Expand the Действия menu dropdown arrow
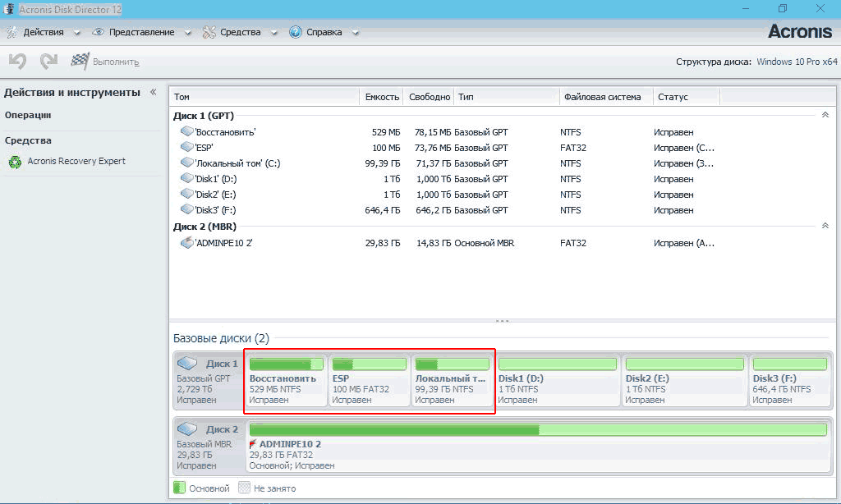 [x=76, y=33]
